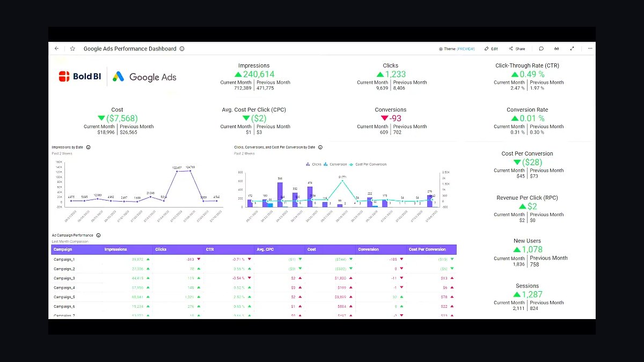The image size is (644, 362).
Task: Click the Google Ads logo
Action: (x=144, y=77)
